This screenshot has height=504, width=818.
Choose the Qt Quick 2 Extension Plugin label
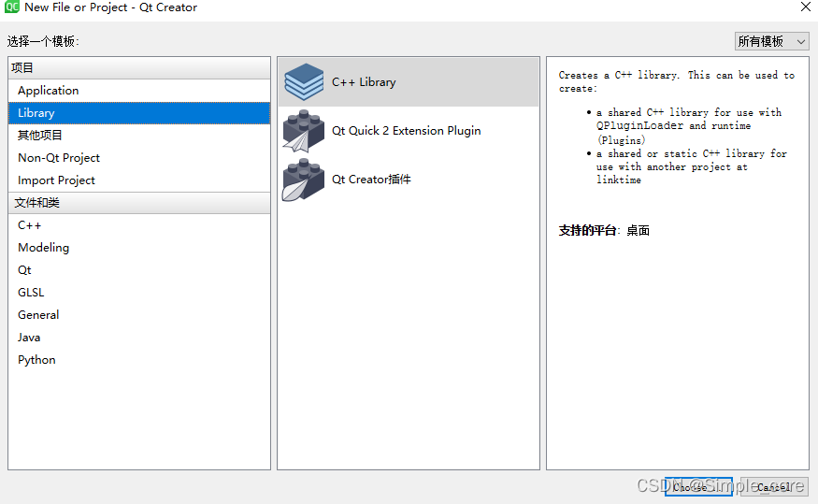(x=407, y=130)
